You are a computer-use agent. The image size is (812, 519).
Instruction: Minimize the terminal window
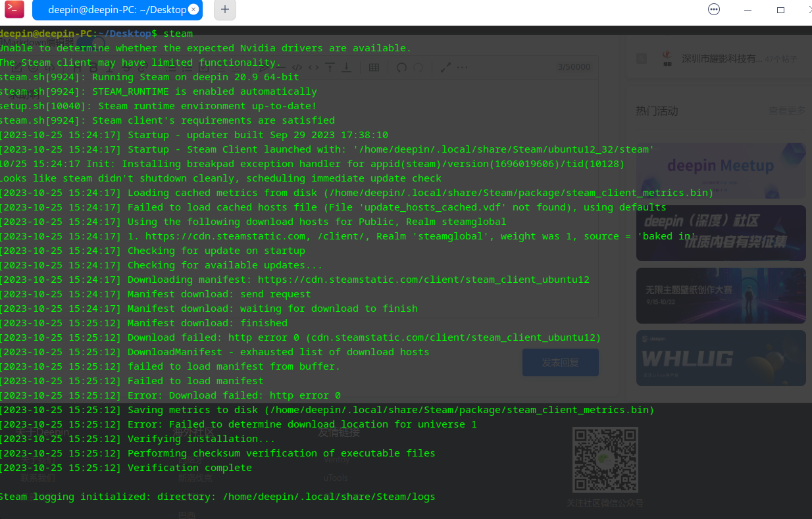pyautogui.click(x=748, y=10)
